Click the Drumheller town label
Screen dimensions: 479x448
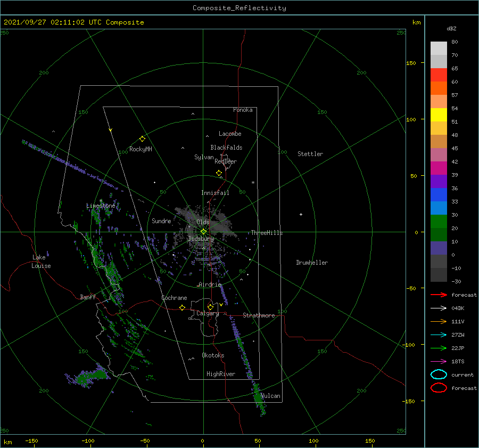click(x=312, y=263)
